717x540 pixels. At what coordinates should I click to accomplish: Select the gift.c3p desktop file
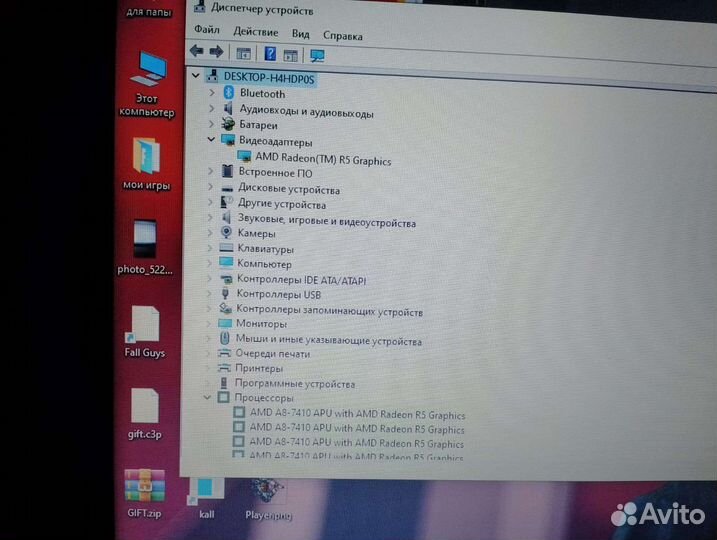pos(144,413)
